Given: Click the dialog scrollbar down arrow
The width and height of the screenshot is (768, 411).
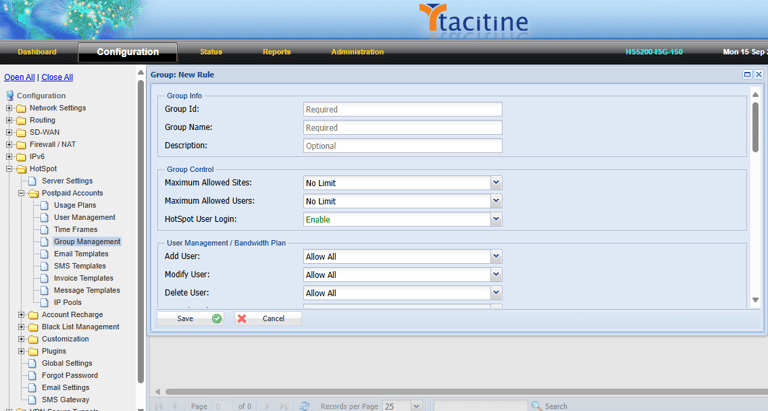Looking at the screenshot, I should 755,300.
